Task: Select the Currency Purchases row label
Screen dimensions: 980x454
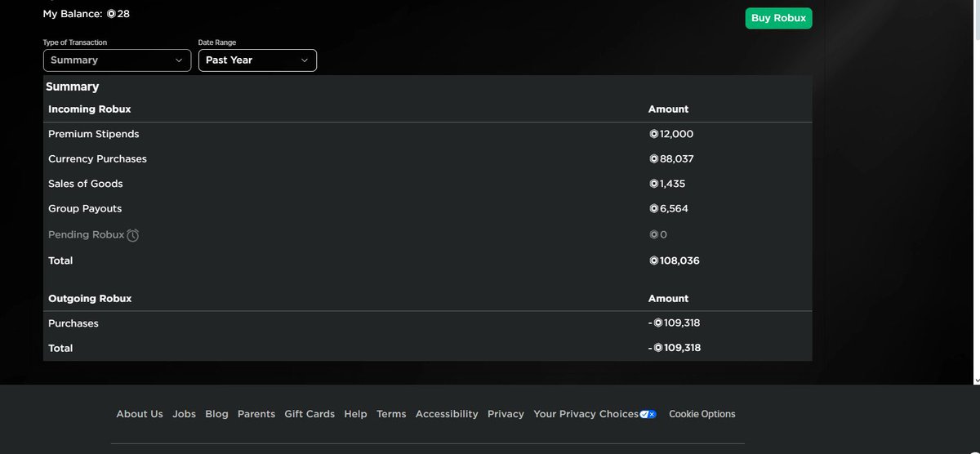Action: point(97,159)
